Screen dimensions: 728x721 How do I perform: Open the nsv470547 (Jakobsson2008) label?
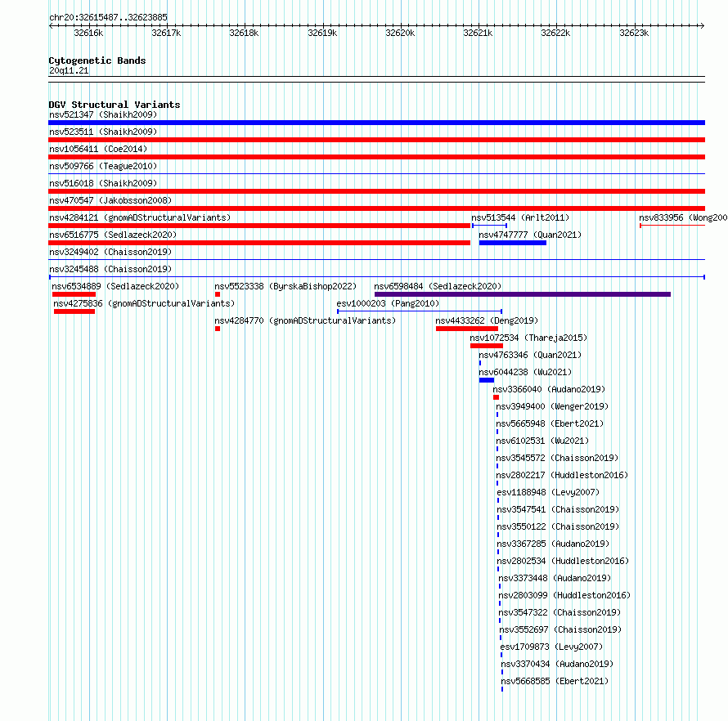coord(110,200)
